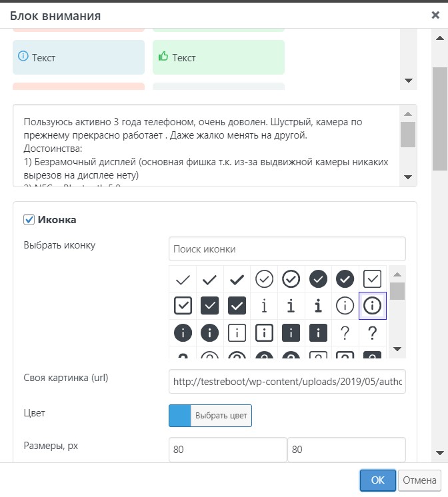This screenshot has height=497, width=448.
Task: Select the medium-weight plain checkmark icon
Action: (x=210, y=279)
